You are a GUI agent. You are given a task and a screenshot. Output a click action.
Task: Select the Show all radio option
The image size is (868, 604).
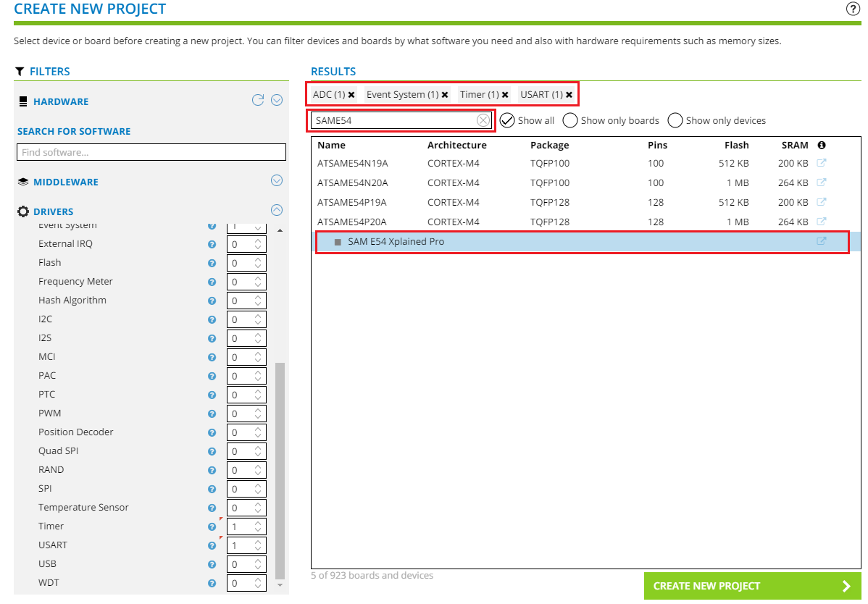(507, 120)
